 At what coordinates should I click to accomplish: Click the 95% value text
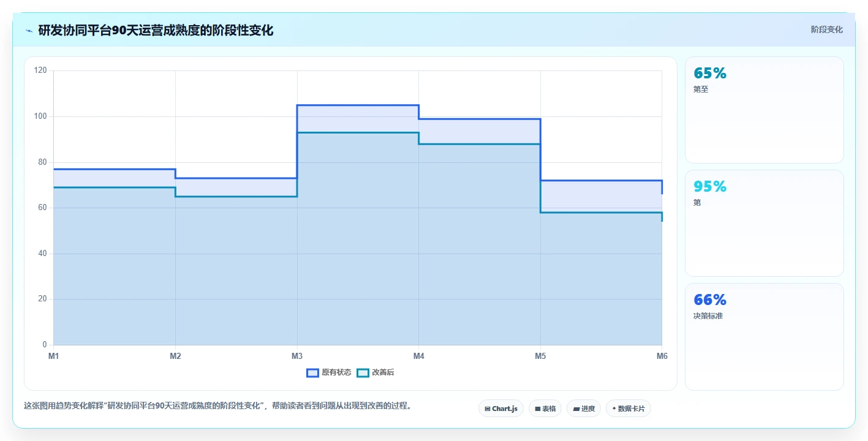pos(710,186)
